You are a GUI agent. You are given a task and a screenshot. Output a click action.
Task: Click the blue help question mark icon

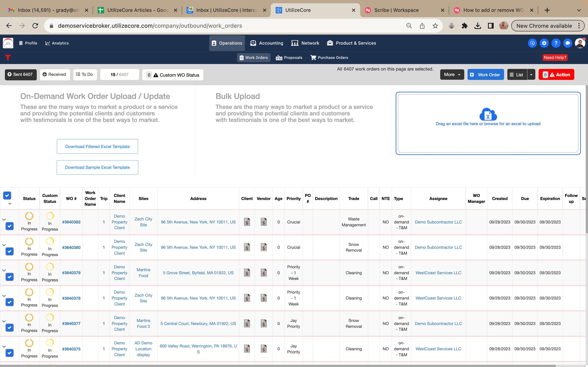point(556,43)
